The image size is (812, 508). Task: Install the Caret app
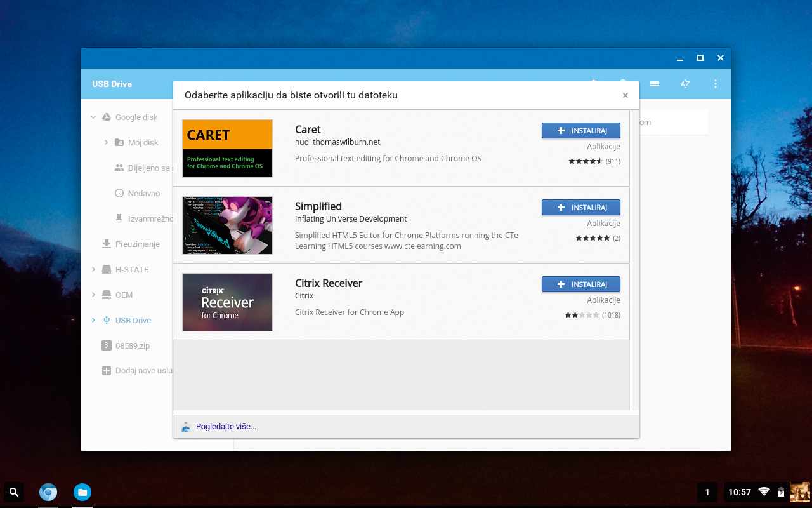point(580,130)
